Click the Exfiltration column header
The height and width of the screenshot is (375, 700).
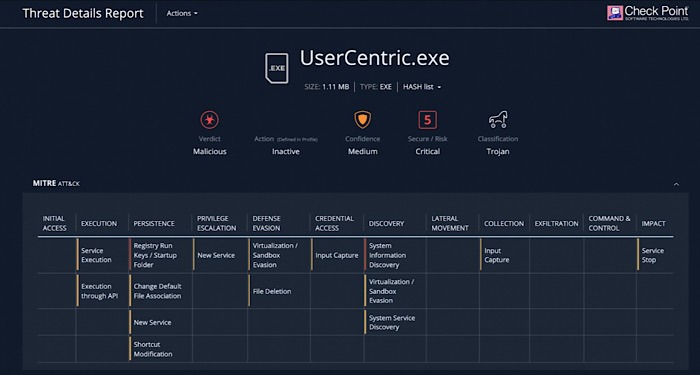point(556,223)
